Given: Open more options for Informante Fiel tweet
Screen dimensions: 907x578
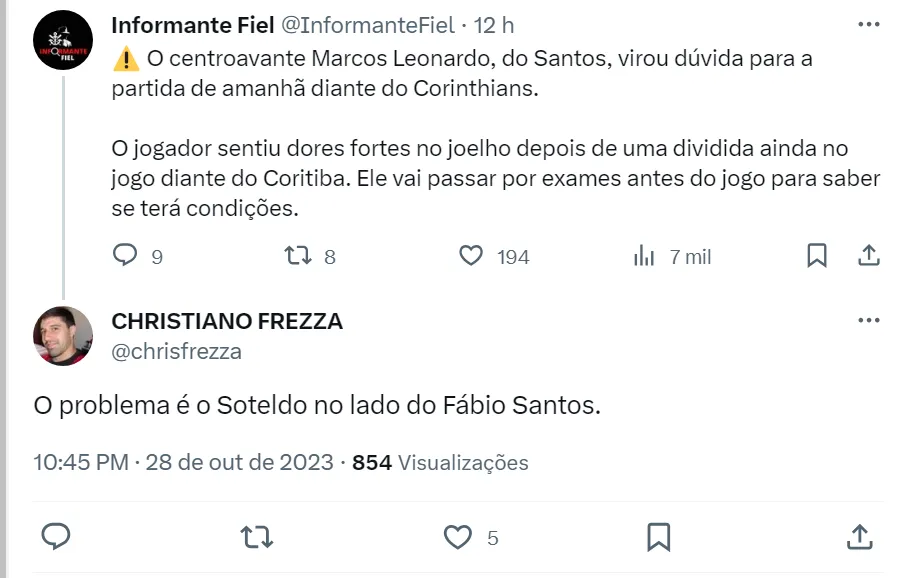Looking at the screenshot, I should (869, 23).
